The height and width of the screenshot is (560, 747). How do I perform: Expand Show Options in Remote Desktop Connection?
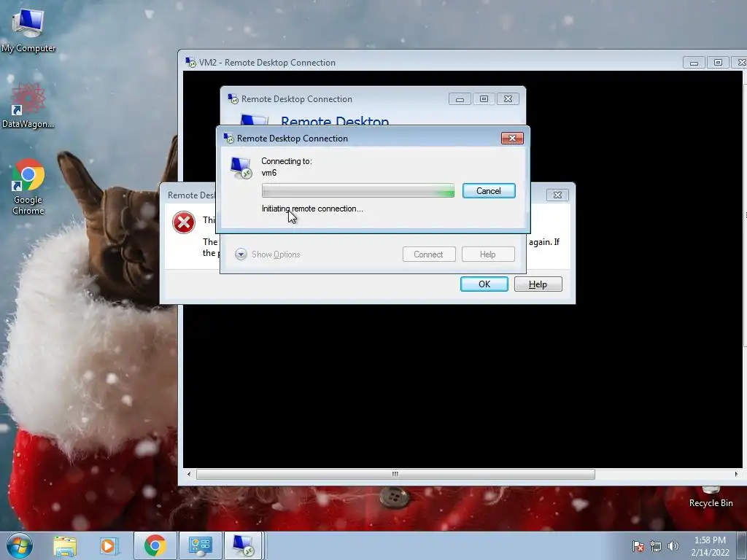pyautogui.click(x=267, y=254)
